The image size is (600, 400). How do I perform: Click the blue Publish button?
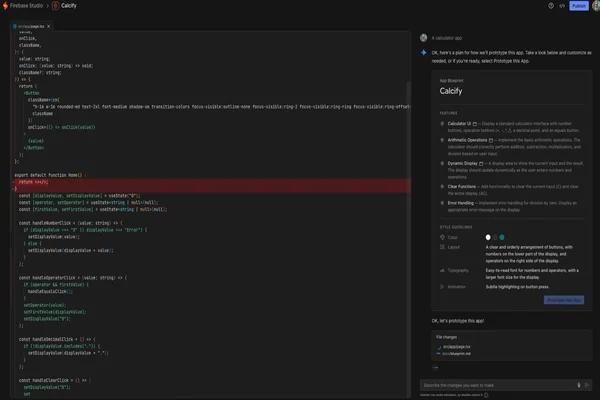(x=579, y=6)
